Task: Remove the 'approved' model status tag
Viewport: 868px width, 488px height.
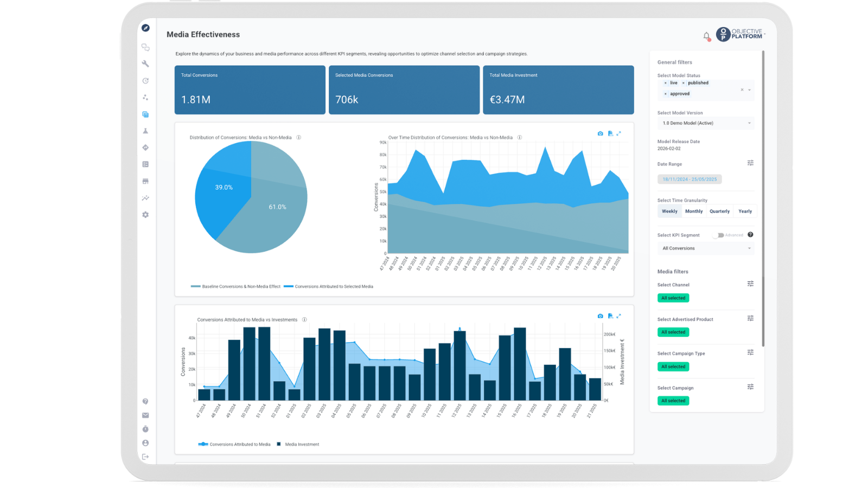Action: (x=666, y=94)
